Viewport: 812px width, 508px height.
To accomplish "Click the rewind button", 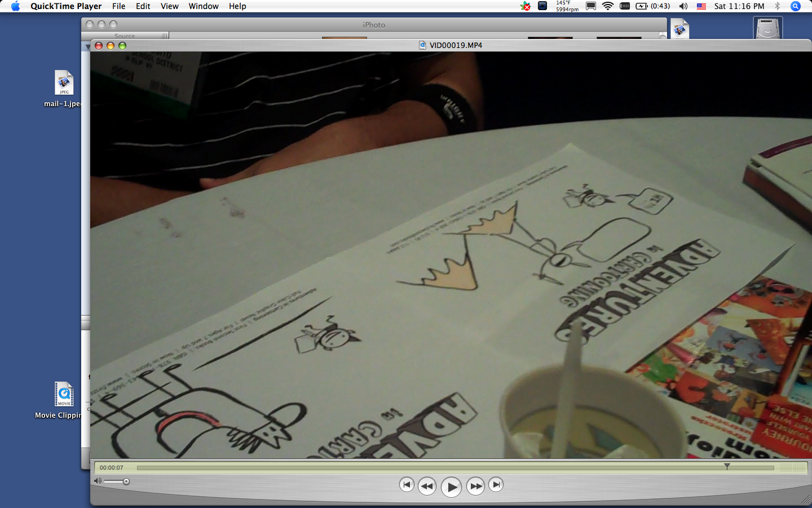I will click(x=427, y=486).
